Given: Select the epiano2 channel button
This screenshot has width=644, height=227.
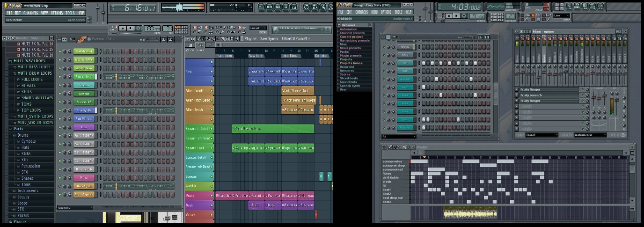Looking at the screenshot, I should tap(405, 47).
